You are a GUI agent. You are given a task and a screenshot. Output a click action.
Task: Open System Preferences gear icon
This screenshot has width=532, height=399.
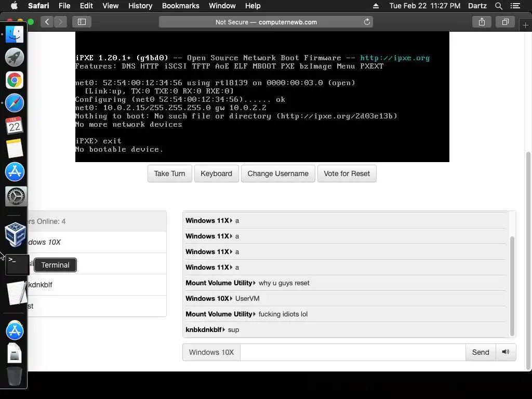[x=16, y=196]
